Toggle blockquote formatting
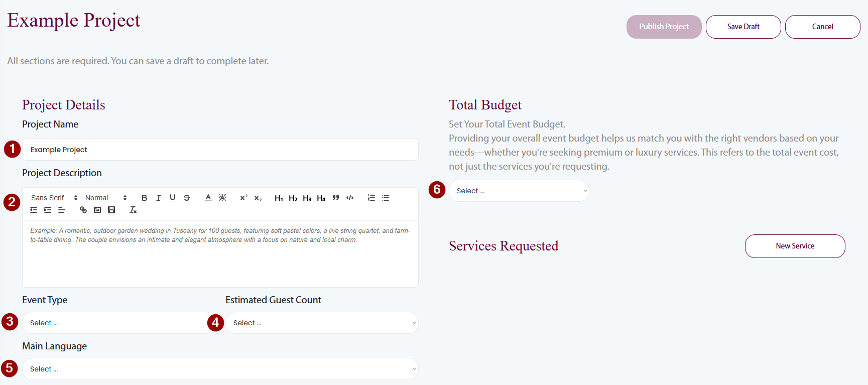This screenshot has height=385, width=868. [x=336, y=198]
